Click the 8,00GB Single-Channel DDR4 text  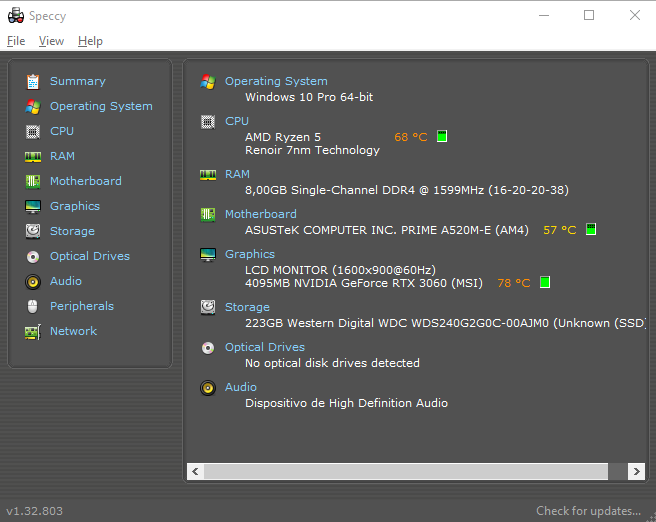click(407, 190)
